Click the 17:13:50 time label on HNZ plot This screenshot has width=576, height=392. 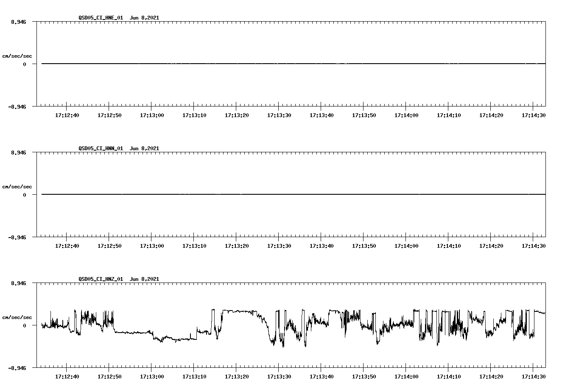[364, 377]
